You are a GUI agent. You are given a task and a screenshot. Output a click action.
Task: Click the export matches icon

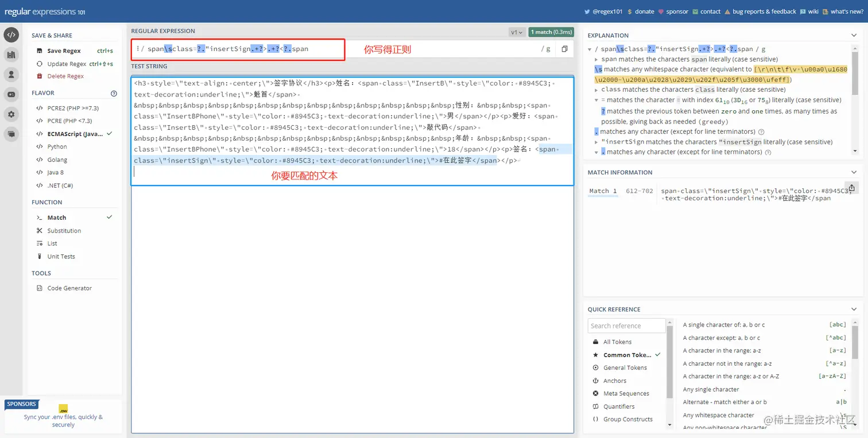851,188
